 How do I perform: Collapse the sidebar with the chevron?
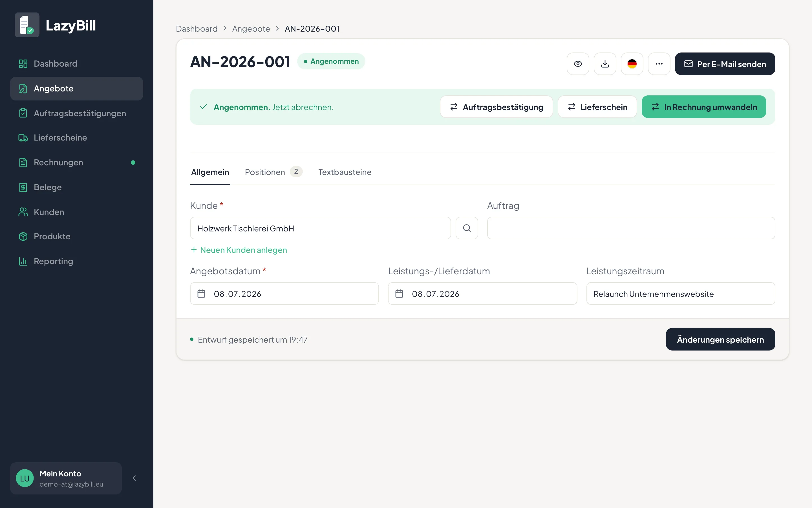click(x=134, y=478)
